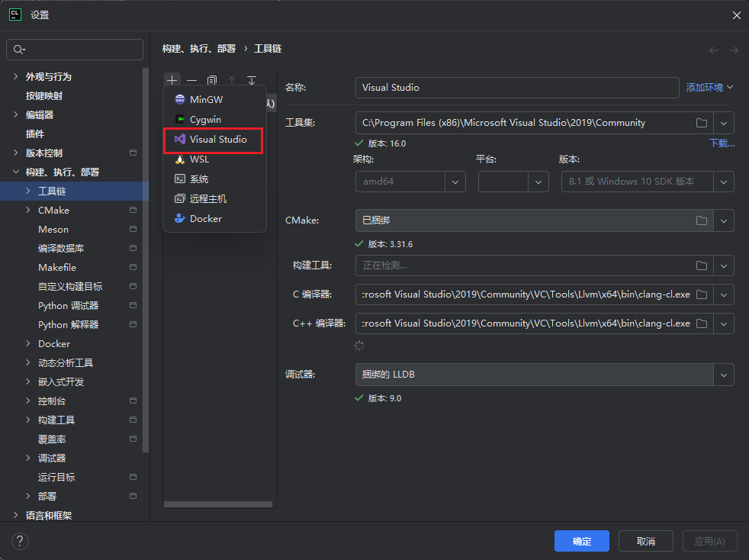The image size is (749, 560).
Task: Open the C++ 编译器 dropdown arrow
Action: pos(724,323)
